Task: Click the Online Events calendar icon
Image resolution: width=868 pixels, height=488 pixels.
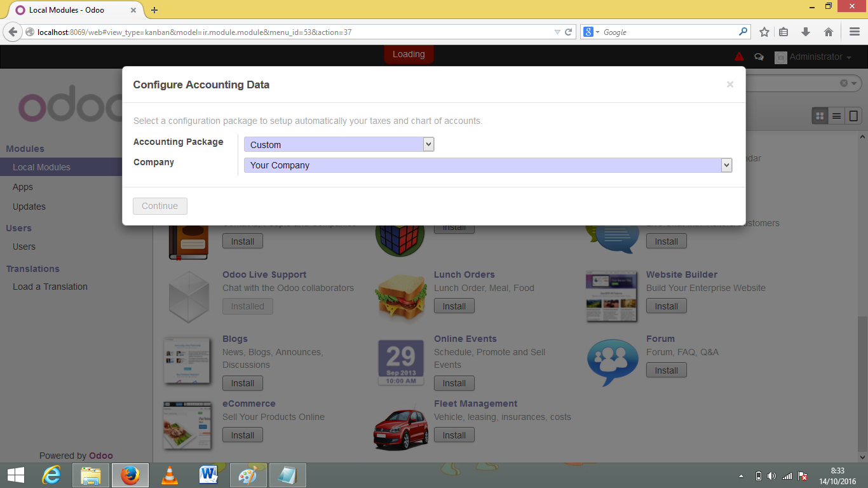Action: click(x=400, y=362)
